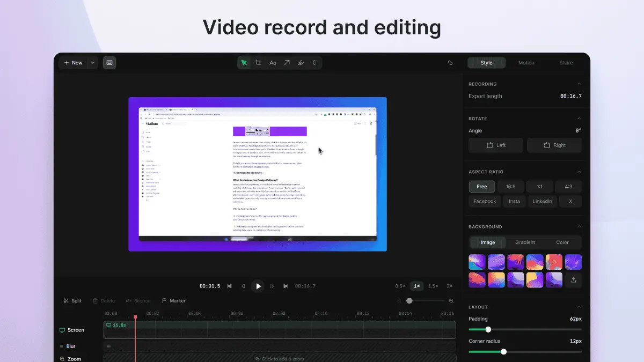
Task: Click the Zoom track magnifier icon
Action: (x=62, y=359)
